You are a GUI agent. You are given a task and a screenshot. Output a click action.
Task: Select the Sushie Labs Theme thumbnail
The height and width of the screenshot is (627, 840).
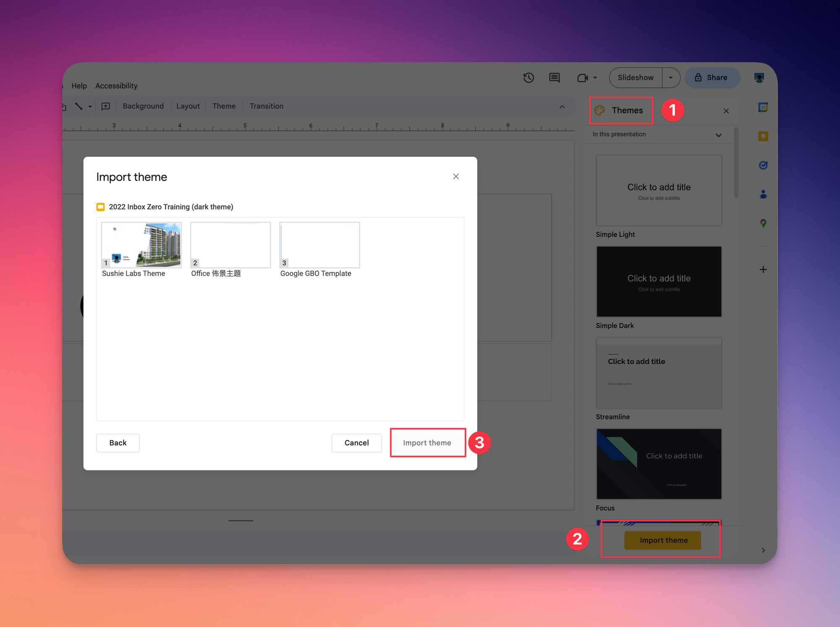(142, 245)
